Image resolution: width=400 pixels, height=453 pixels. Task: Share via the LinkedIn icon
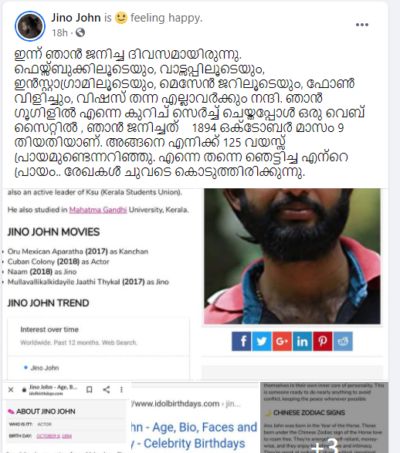[x=302, y=341]
